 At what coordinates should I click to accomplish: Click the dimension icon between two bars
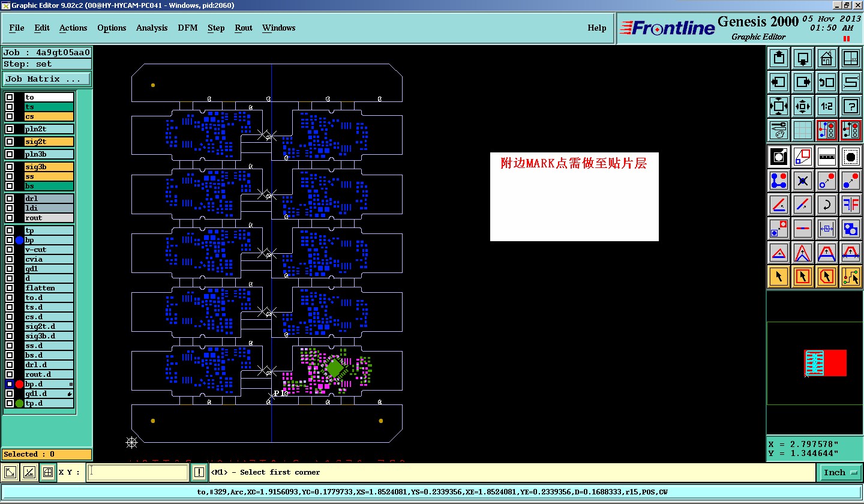click(826, 229)
